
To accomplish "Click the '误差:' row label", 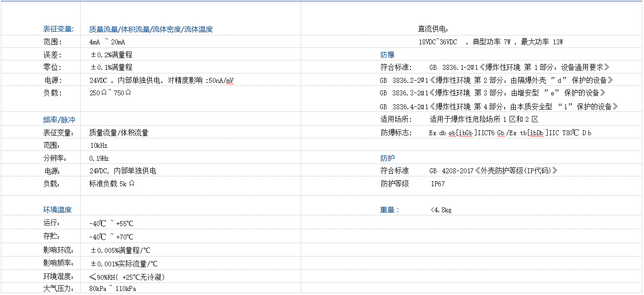I will click(52, 55).
